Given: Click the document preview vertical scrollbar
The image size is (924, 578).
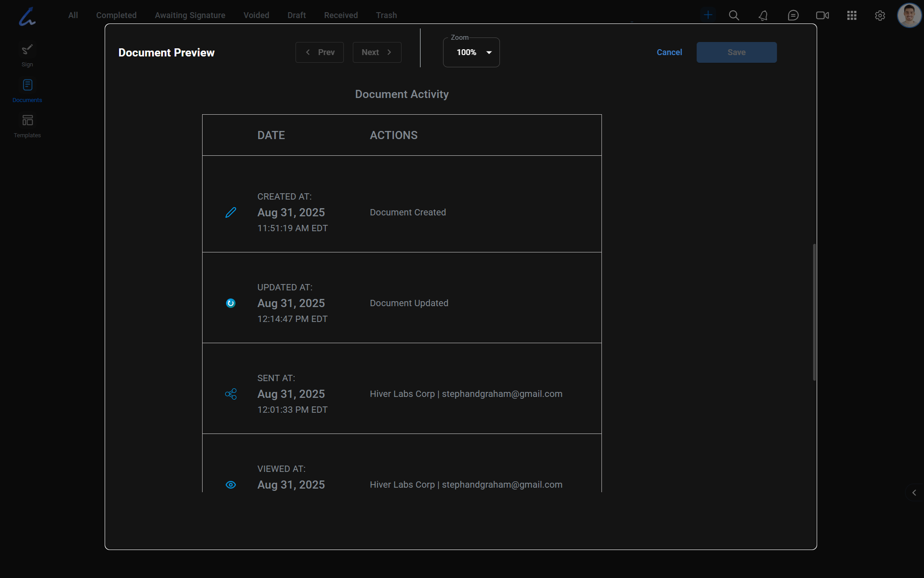Looking at the screenshot, I should coord(814,312).
